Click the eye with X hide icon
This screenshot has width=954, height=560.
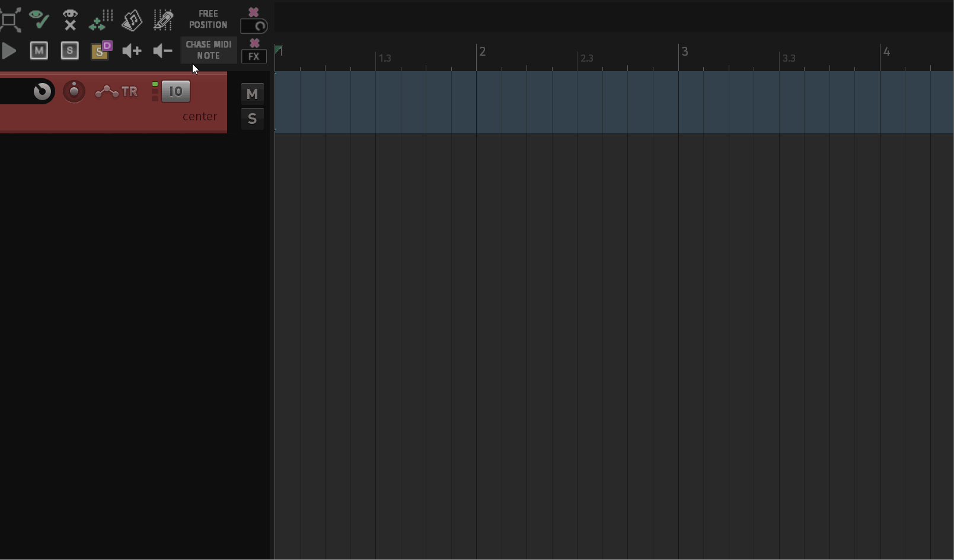pyautogui.click(x=71, y=20)
